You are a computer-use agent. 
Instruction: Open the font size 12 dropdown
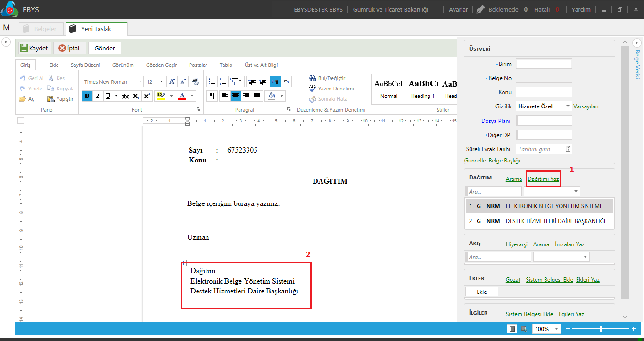click(162, 81)
